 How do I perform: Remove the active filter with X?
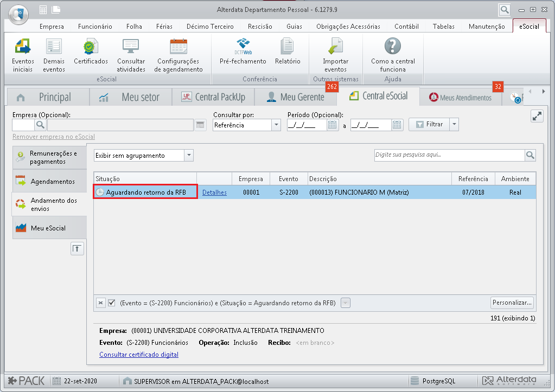(x=101, y=303)
